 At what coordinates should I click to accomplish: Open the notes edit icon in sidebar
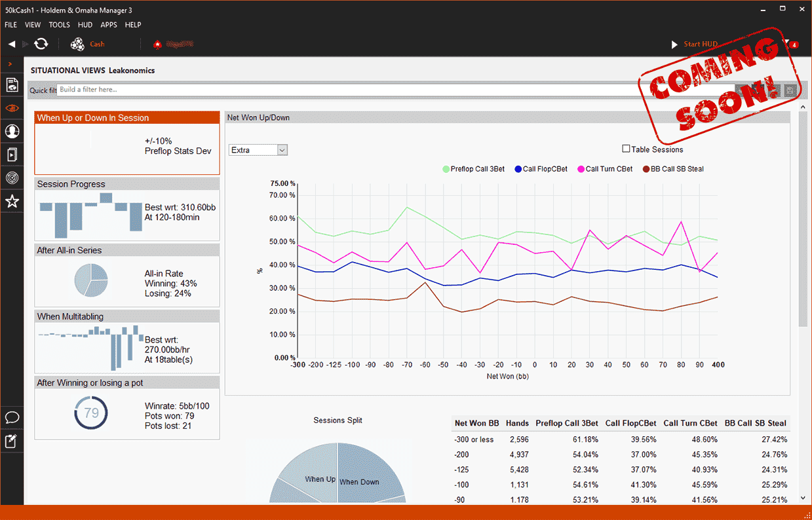(x=12, y=441)
